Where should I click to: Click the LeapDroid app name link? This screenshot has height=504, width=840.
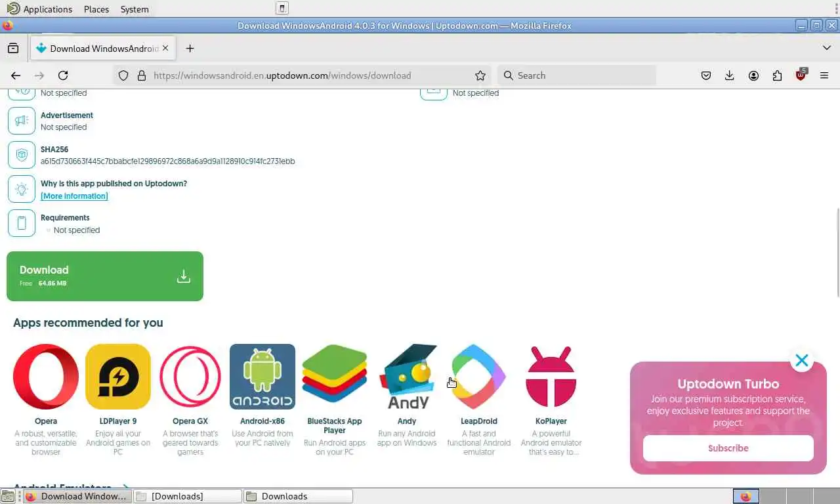tap(479, 421)
